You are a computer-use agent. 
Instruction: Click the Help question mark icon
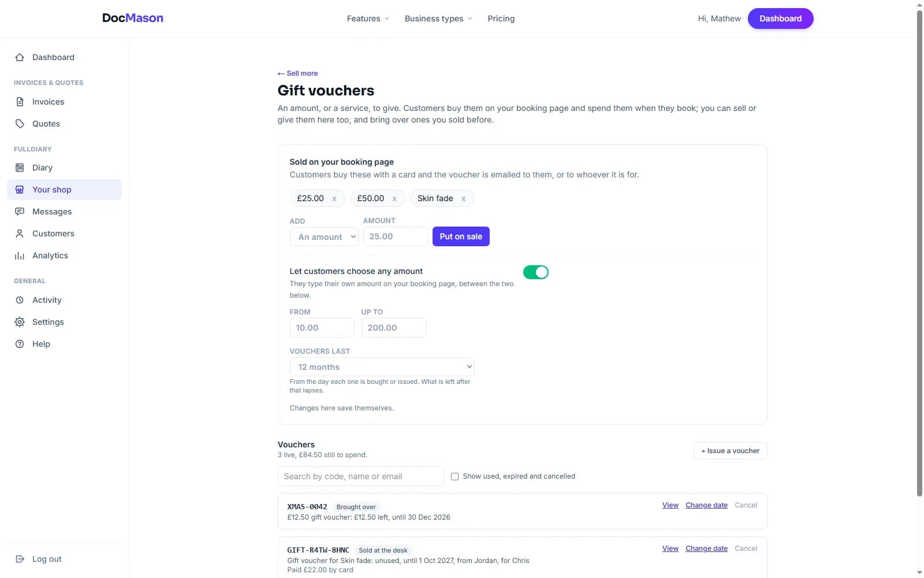(20, 344)
